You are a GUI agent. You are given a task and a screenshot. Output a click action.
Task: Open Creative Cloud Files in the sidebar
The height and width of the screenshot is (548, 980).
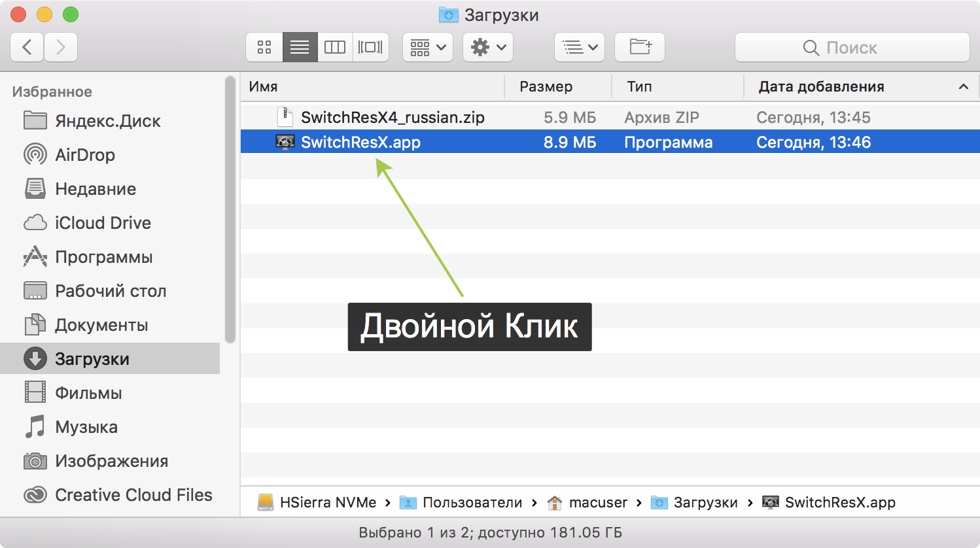click(110, 495)
